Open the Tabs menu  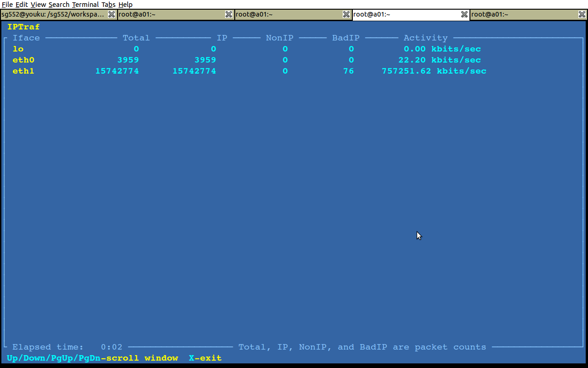[108, 5]
